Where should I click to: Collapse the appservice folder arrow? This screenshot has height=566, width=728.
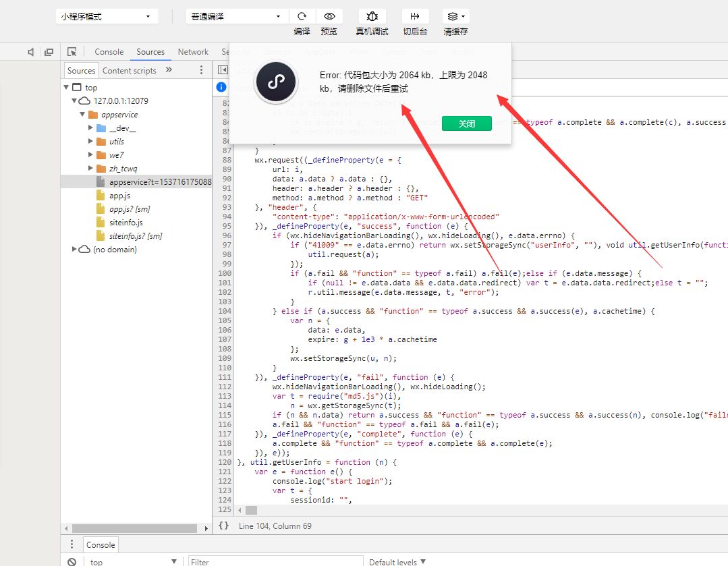(82, 114)
